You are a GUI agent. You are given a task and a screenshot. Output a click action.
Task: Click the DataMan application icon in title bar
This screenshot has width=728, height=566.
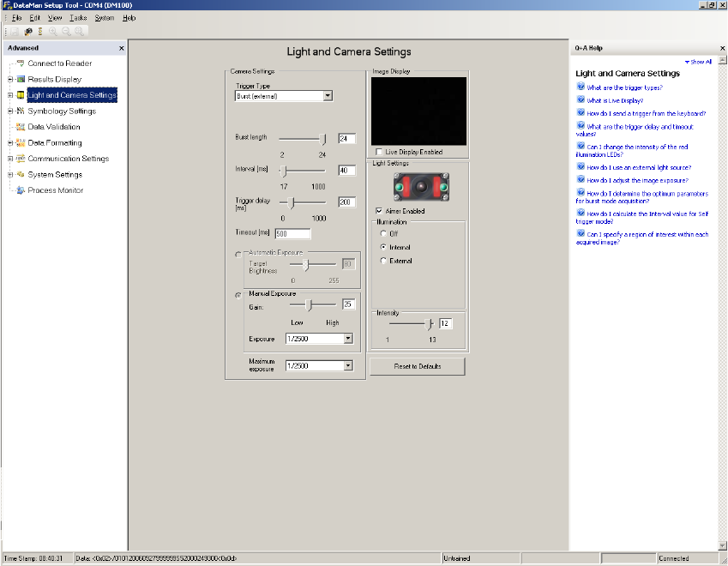[7, 5]
